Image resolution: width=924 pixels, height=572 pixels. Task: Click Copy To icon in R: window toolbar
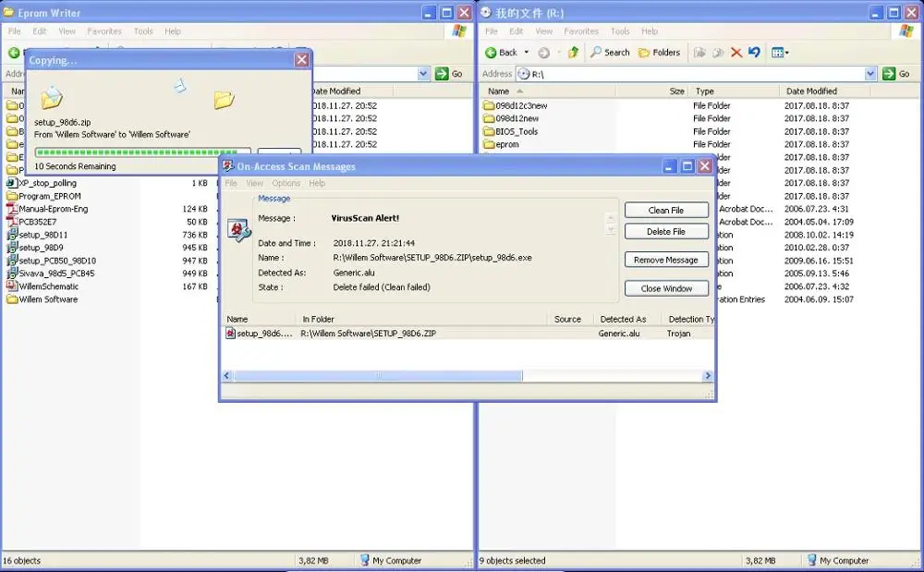(x=718, y=53)
